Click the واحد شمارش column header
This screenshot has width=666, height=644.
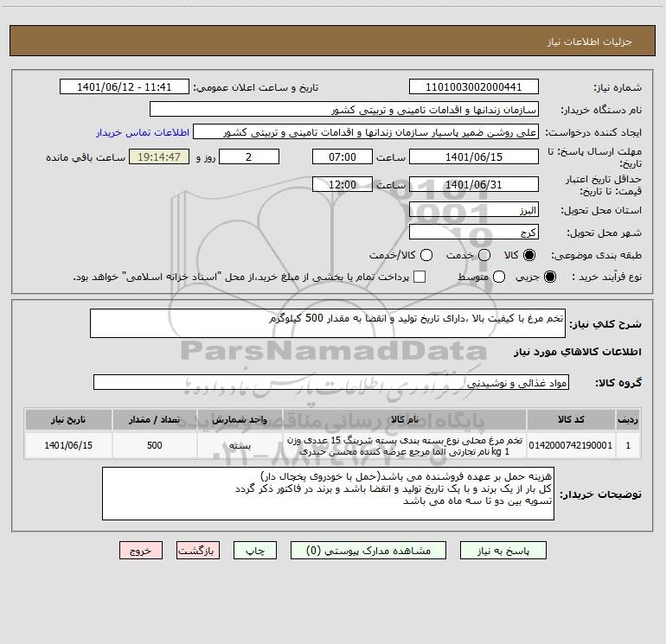[x=240, y=419]
